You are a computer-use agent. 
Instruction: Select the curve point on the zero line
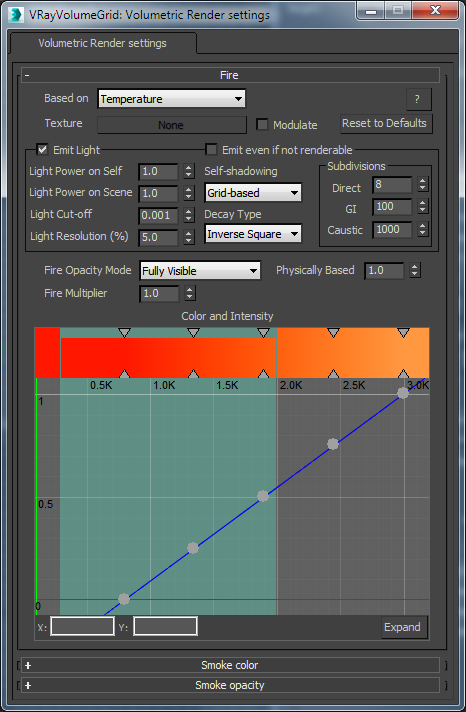(124, 599)
